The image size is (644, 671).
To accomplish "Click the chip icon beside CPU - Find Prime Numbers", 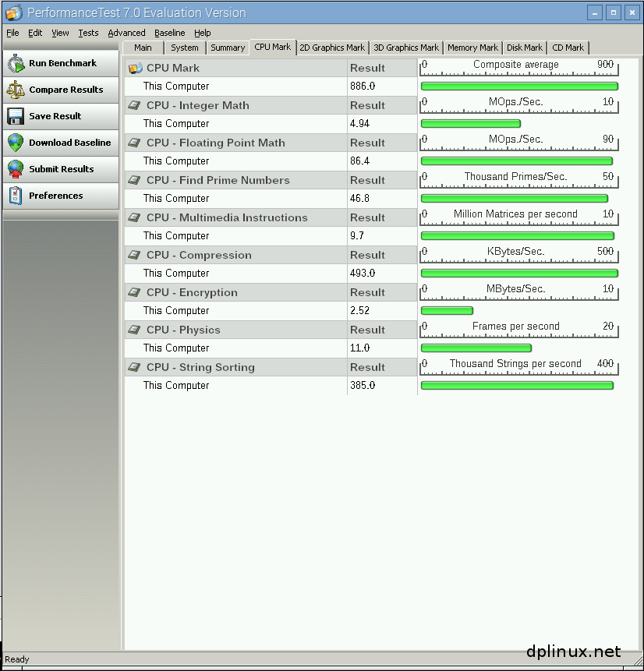I will 134,180.
